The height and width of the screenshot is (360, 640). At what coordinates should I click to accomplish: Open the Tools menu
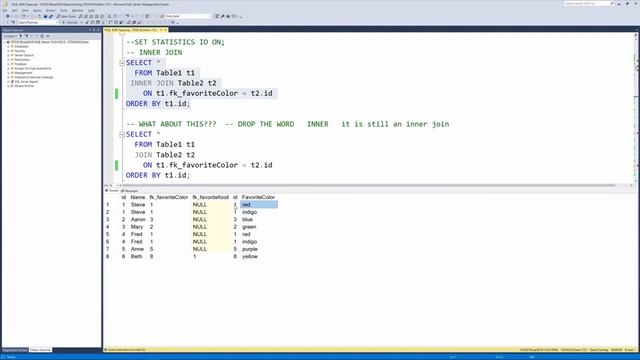pos(64,10)
